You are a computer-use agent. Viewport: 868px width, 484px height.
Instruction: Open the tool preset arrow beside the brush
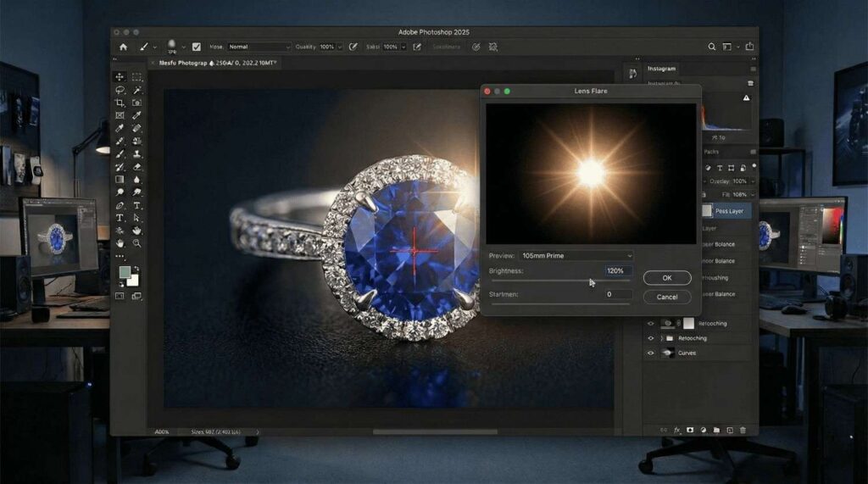tap(154, 47)
